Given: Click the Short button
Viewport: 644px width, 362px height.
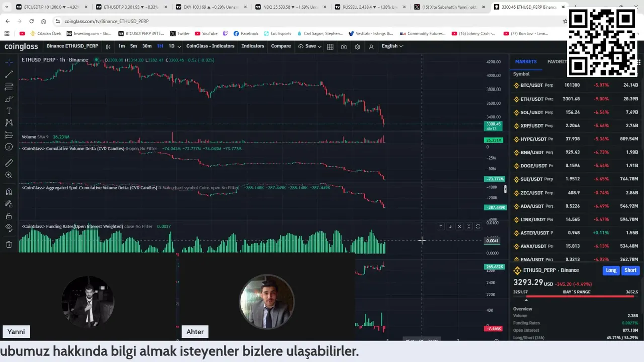Looking at the screenshot, I should [x=630, y=270].
